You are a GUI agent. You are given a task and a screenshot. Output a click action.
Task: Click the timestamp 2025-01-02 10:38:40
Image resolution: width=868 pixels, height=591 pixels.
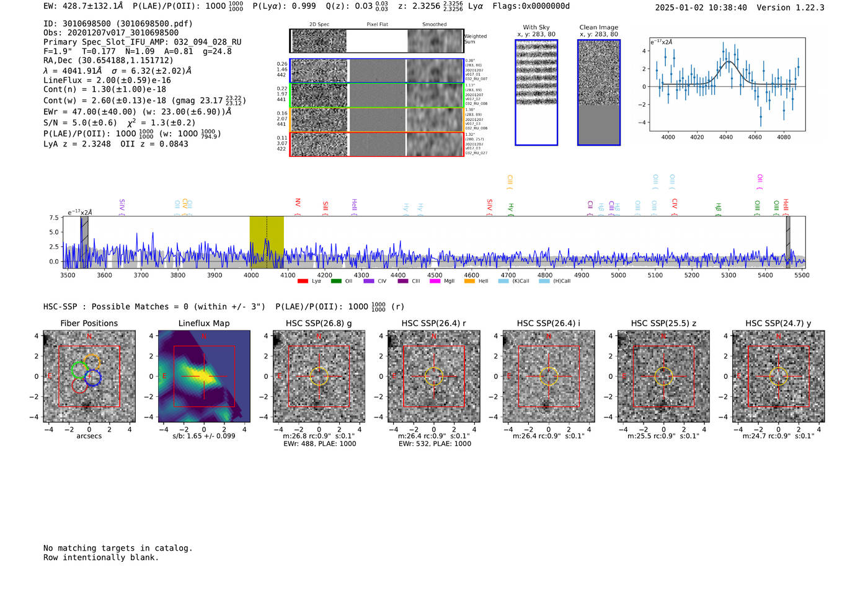[x=701, y=7]
